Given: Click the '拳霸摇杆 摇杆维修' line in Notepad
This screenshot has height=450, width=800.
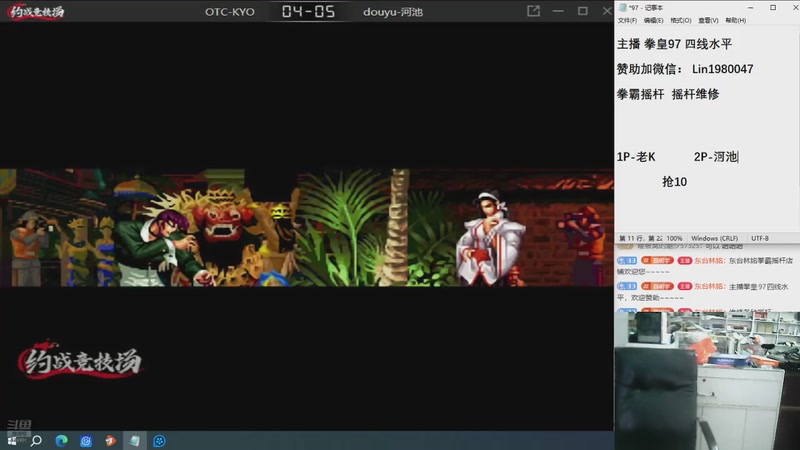Looking at the screenshot, I should click(668, 94).
